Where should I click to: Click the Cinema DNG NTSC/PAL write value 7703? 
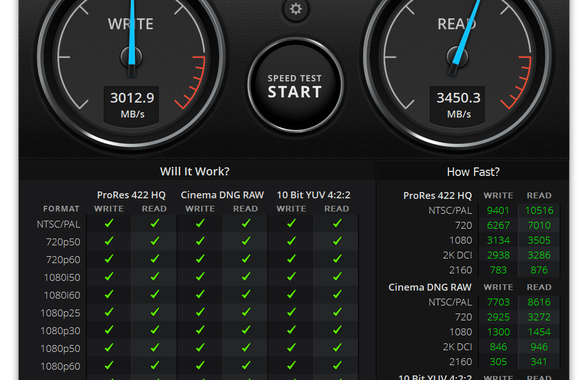[x=499, y=302]
